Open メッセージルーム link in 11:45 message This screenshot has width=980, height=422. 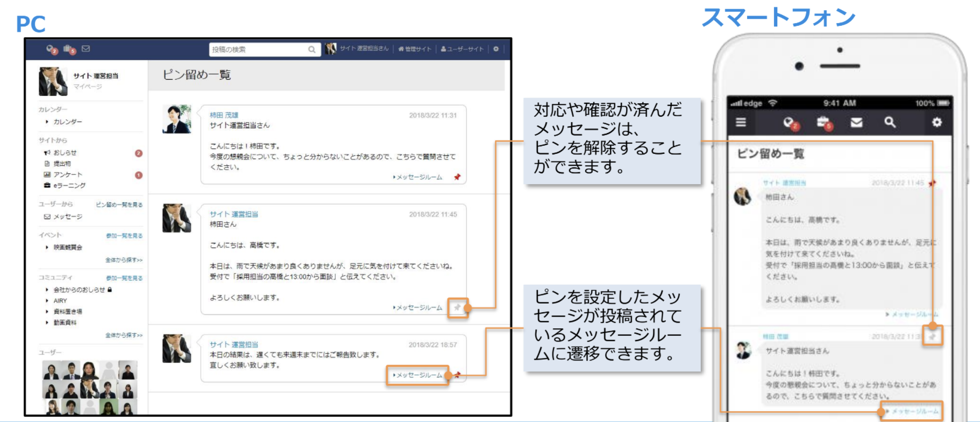point(418,308)
